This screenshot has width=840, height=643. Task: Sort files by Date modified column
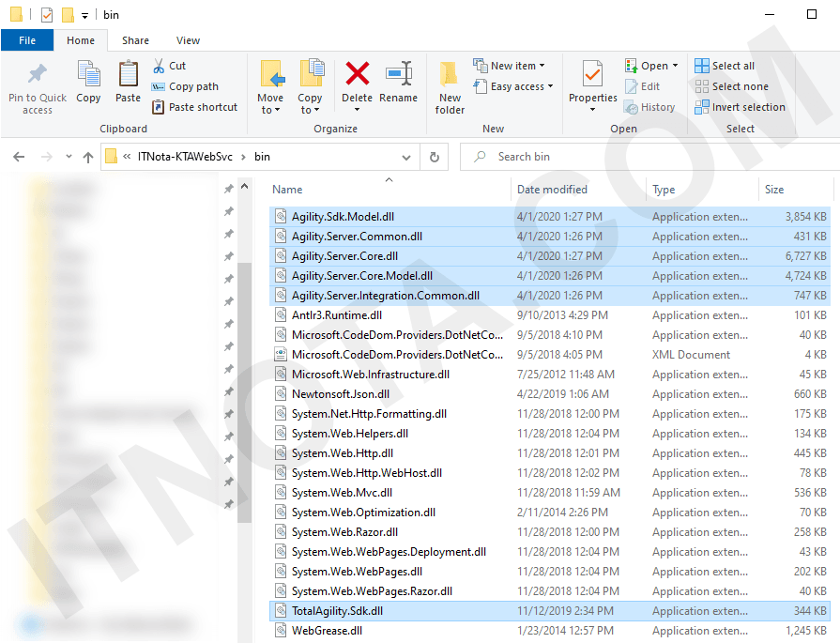pos(552,189)
